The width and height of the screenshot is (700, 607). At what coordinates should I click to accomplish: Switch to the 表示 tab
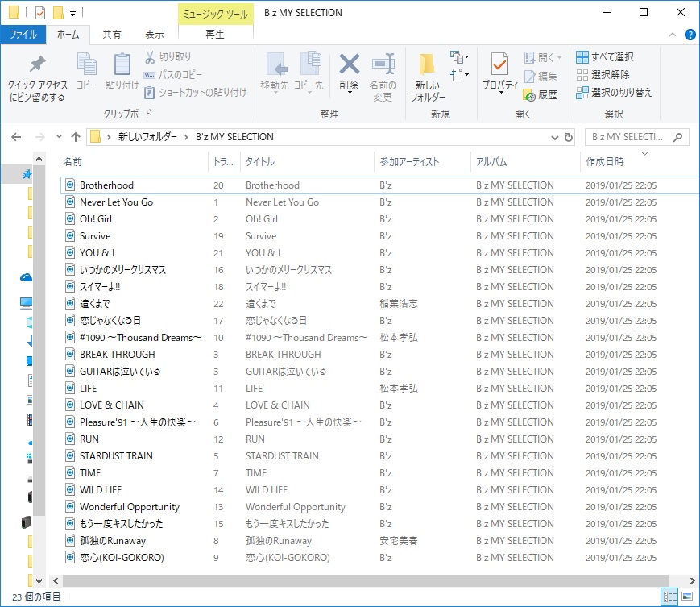[x=155, y=35]
